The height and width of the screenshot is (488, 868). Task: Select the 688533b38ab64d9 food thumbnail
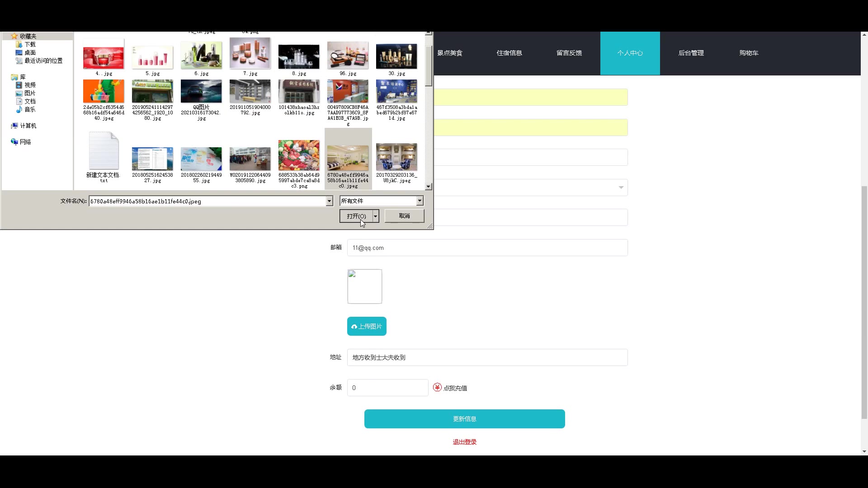coord(299,156)
